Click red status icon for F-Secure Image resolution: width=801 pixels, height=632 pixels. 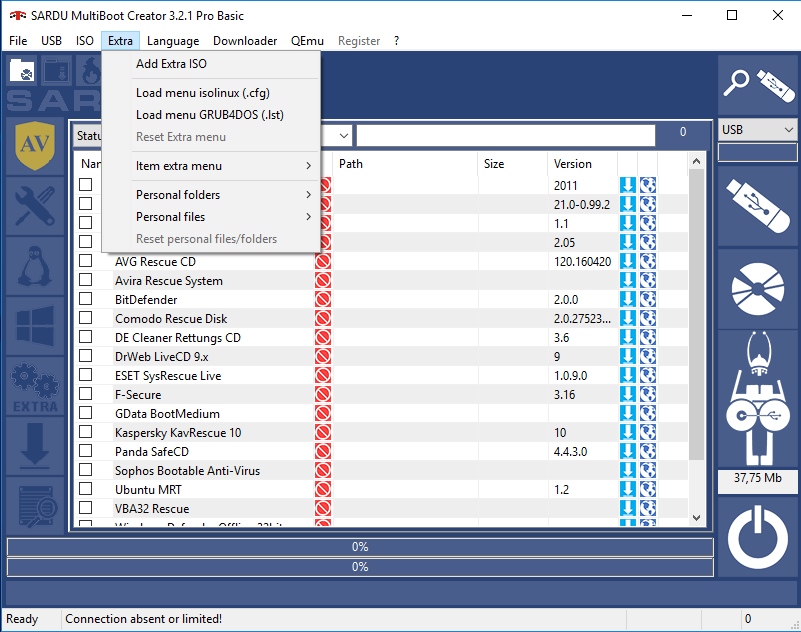323,394
